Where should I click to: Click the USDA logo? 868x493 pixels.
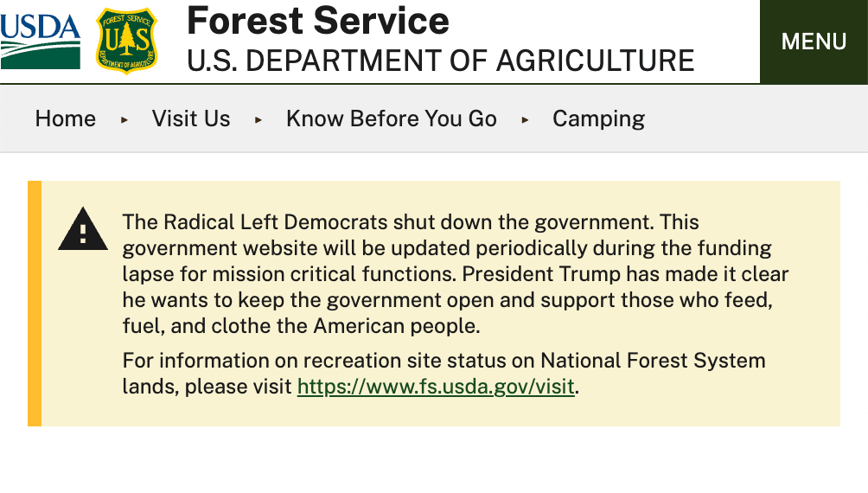(41, 40)
